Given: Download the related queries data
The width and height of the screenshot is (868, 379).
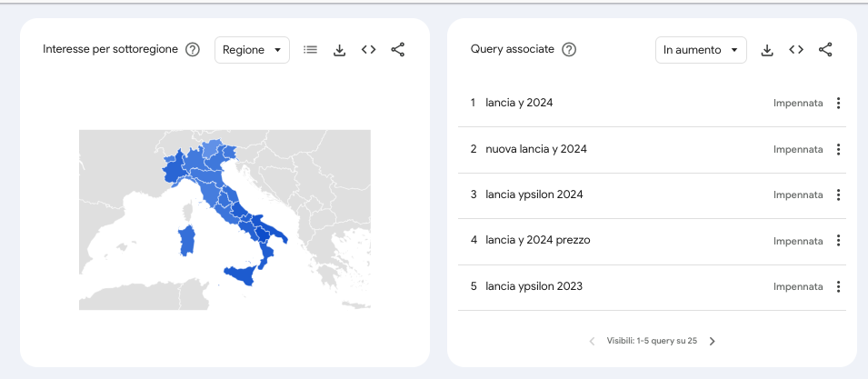Looking at the screenshot, I should 767,50.
